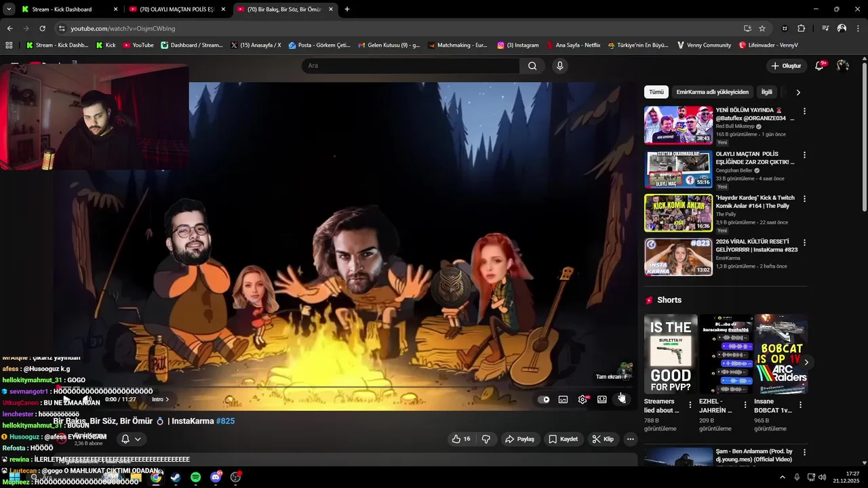Click the Kaydet save button
868x488 pixels.
[x=563, y=439]
